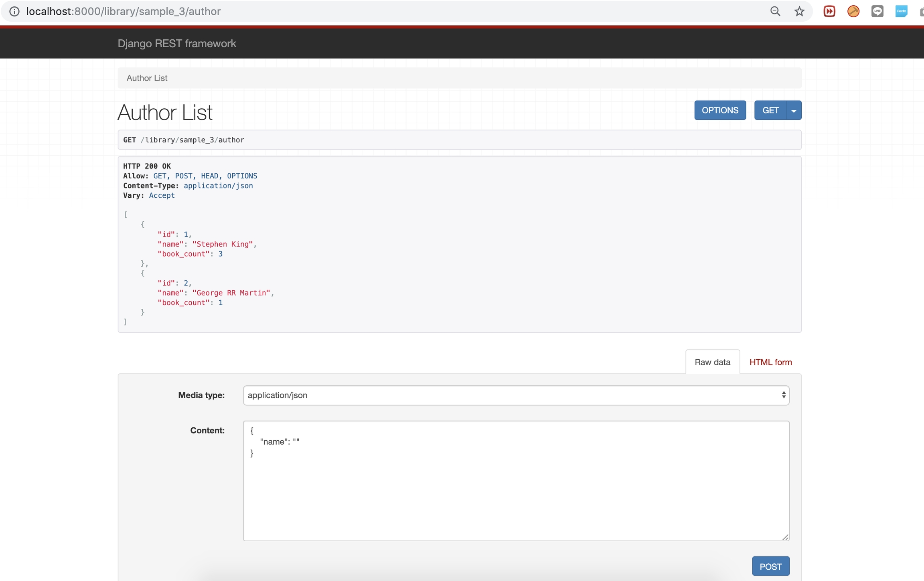Open the LINE extension icon
The height and width of the screenshot is (581, 924).
pos(877,11)
